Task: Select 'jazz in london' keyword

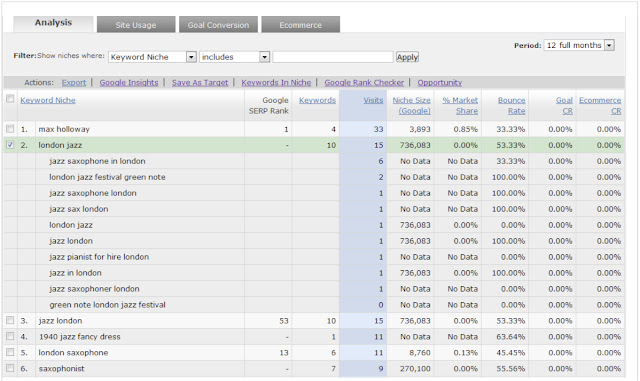Action: click(x=76, y=273)
